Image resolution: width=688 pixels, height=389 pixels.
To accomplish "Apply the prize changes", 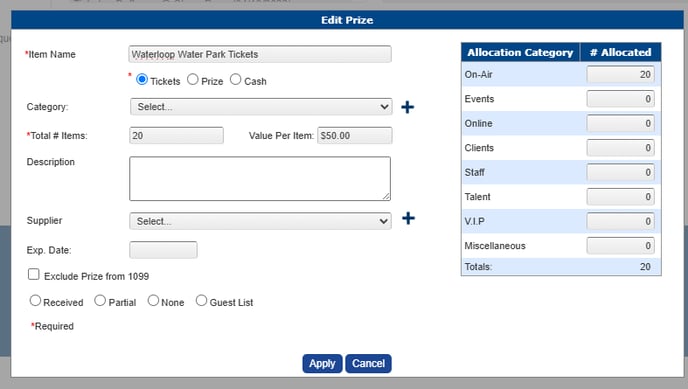I will (x=322, y=364).
